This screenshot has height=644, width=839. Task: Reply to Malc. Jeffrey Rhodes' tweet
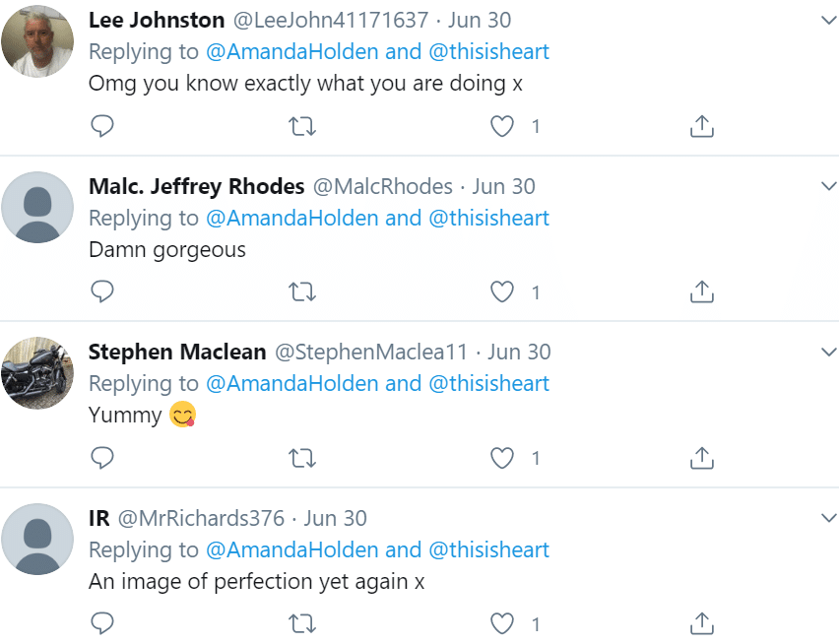click(x=101, y=291)
